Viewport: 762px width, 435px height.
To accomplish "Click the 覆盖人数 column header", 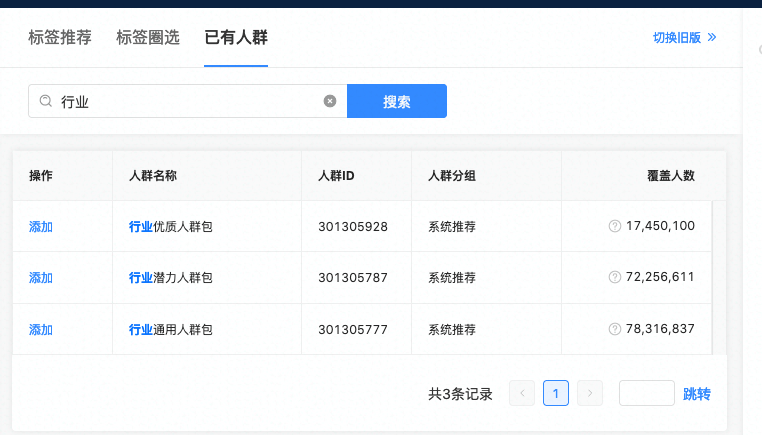I will point(671,175).
